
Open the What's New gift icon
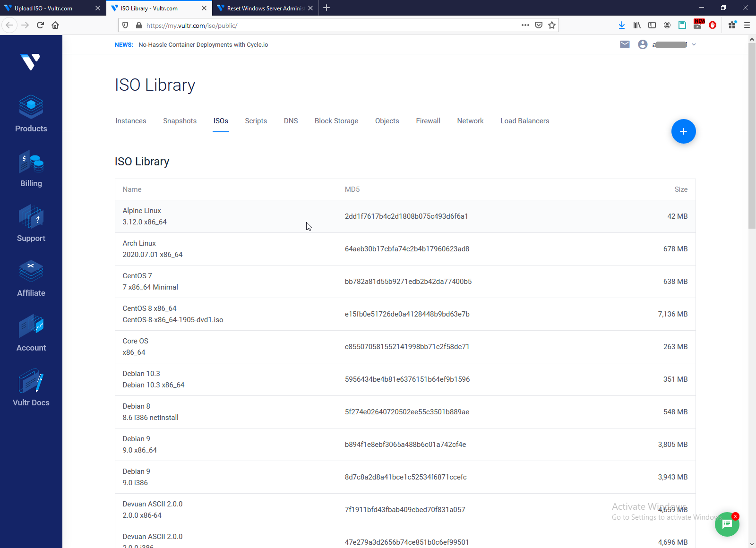[732, 25]
